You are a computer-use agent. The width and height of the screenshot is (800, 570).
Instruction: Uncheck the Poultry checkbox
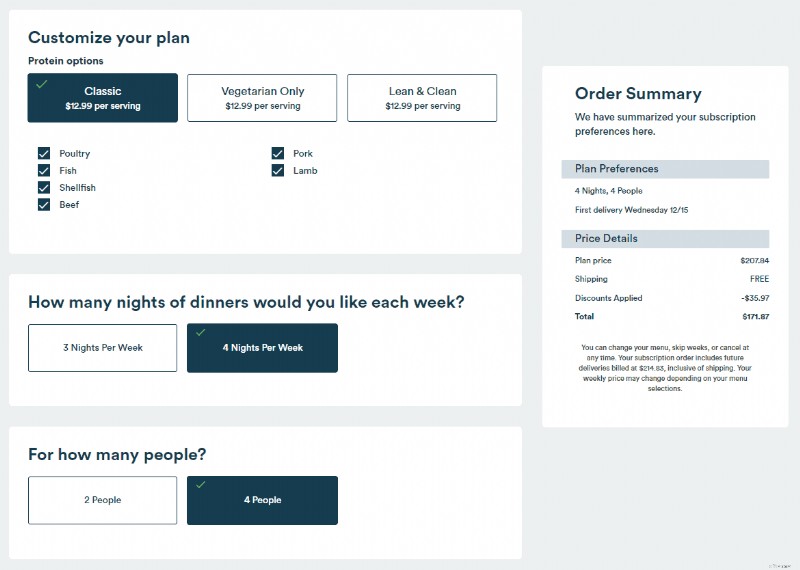click(44, 153)
